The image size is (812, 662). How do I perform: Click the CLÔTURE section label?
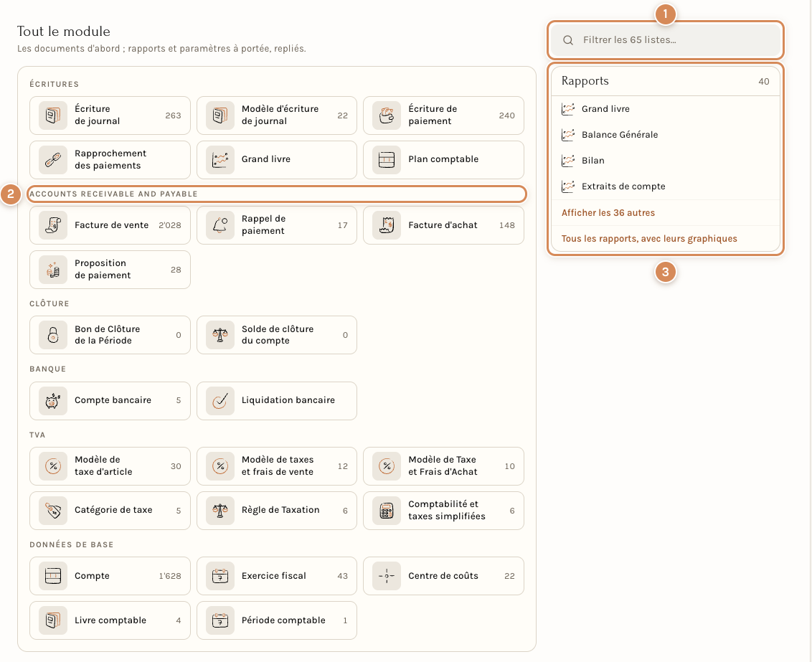(49, 303)
